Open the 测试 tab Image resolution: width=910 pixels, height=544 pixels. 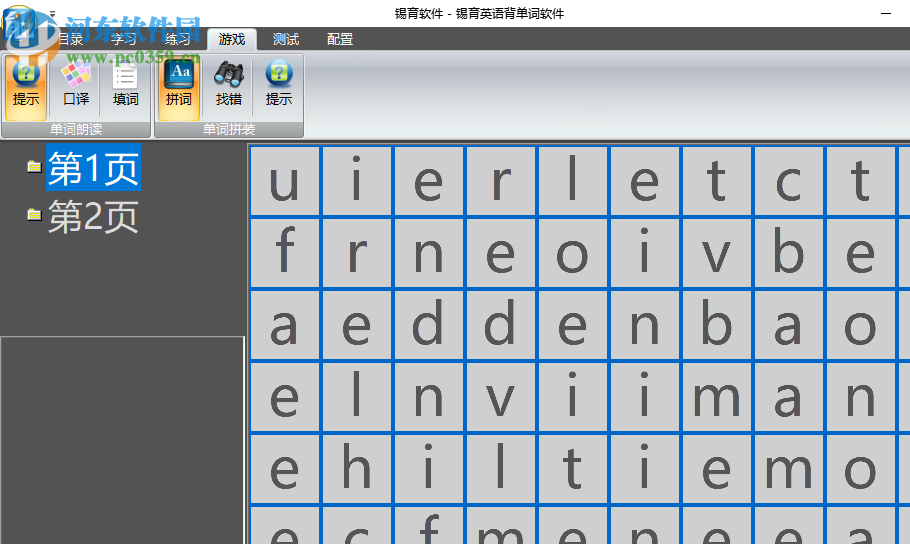tap(286, 39)
